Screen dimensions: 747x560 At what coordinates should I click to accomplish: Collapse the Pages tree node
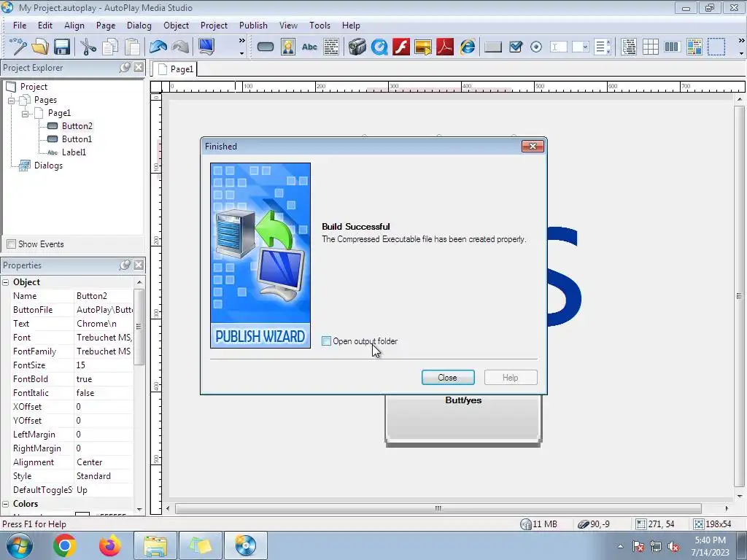[x=12, y=101]
